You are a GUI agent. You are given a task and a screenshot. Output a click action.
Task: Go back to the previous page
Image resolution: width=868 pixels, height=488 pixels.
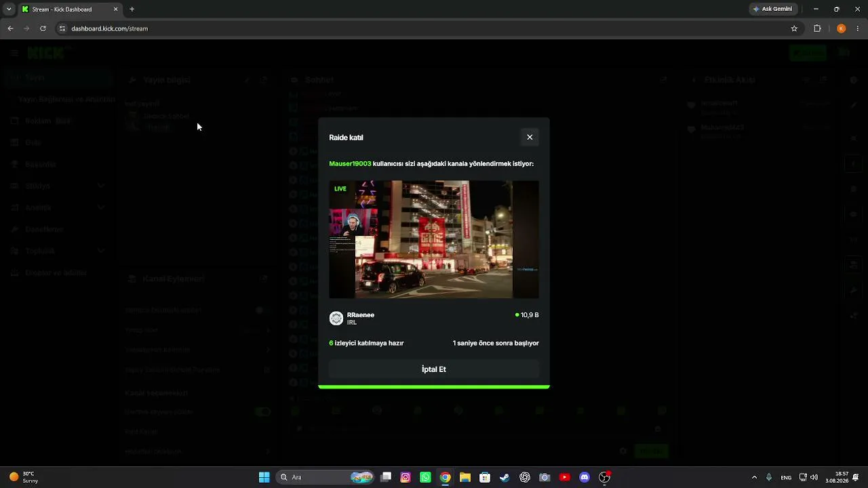click(x=10, y=28)
